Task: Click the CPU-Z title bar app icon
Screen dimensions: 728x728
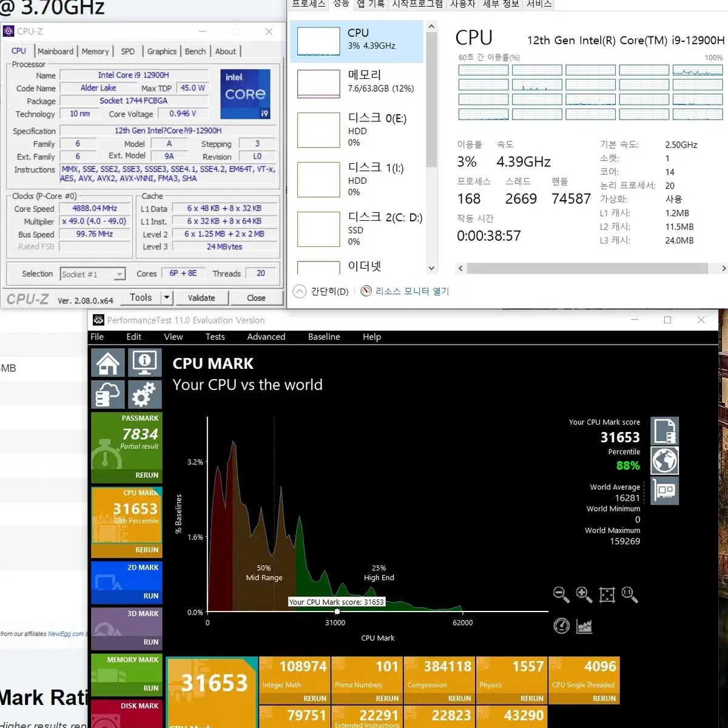Action: (8, 32)
